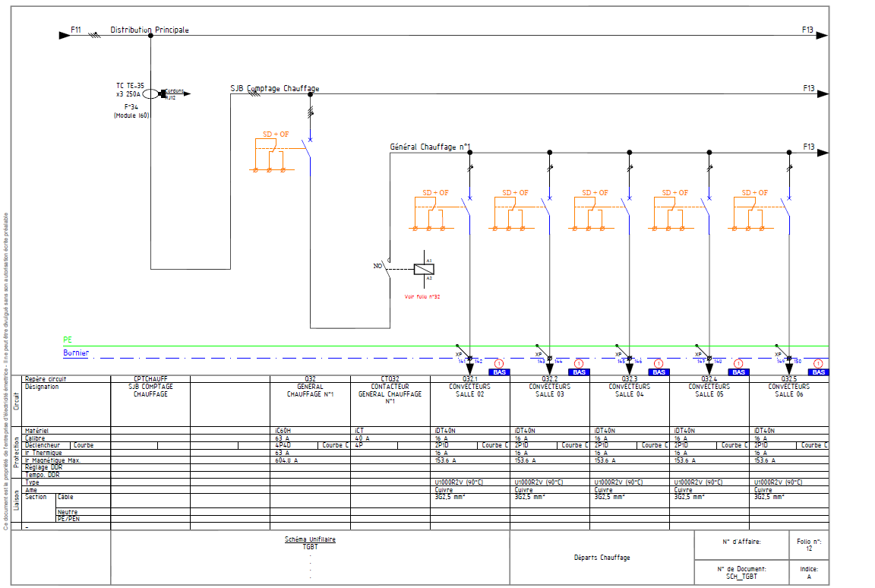Click the Distribution Principale F13 arrow

(821, 35)
